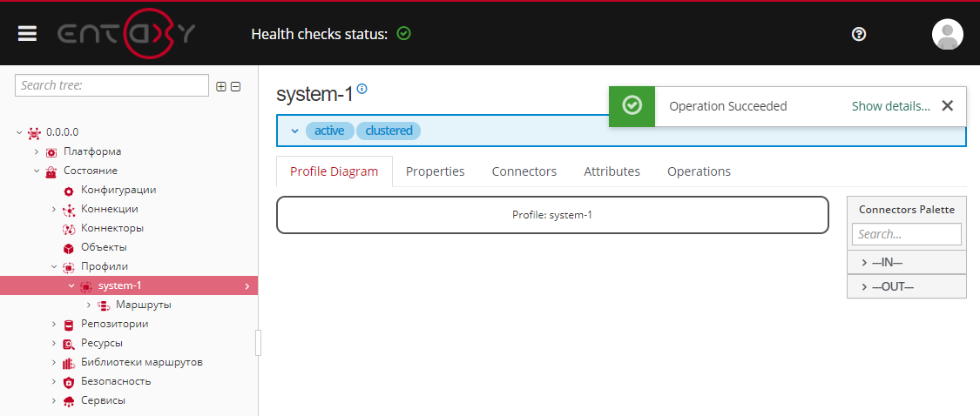Select Коннекторы tree item
980x416 pixels.
[x=112, y=228]
